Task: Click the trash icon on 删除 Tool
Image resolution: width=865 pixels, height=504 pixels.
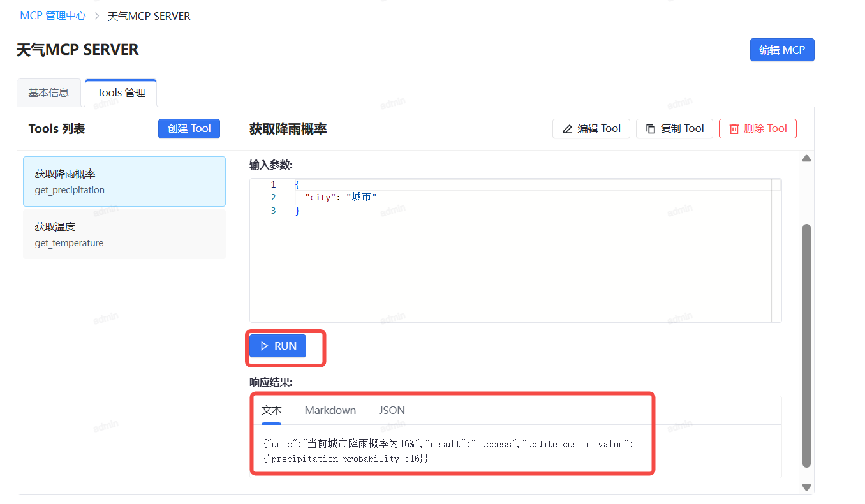Action: click(734, 129)
